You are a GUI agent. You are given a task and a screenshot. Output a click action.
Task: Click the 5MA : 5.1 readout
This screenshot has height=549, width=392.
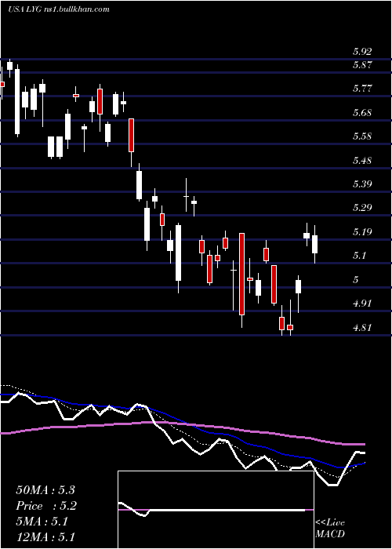point(42,522)
